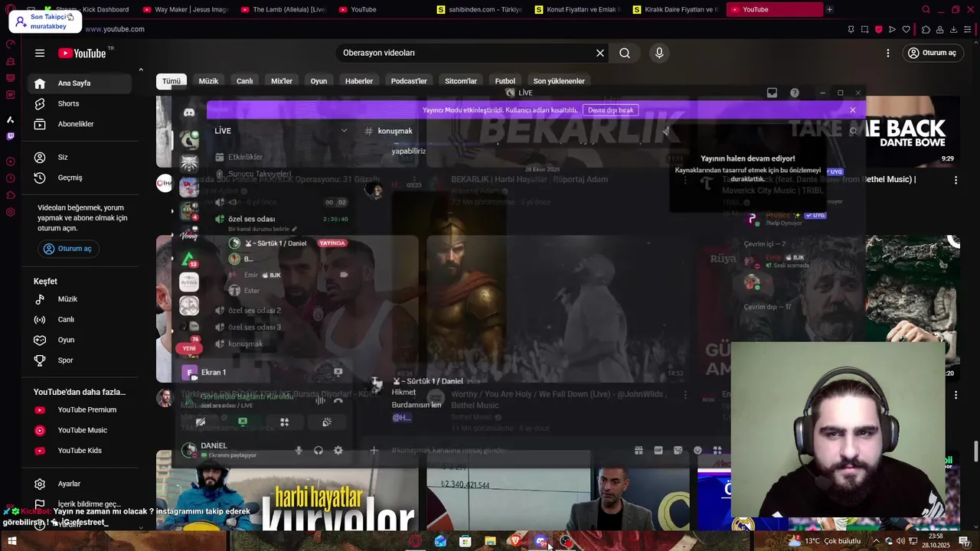980x551 pixels.
Task: Open Shorts in sidebar
Action: click(x=80, y=103)
